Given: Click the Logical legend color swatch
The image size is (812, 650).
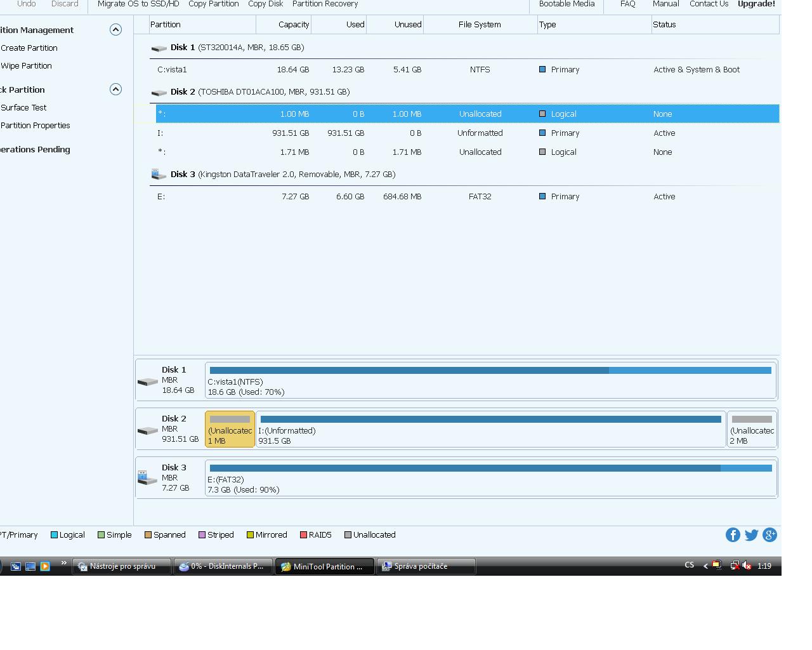Looking at the screenshot, I should point(54,535).
